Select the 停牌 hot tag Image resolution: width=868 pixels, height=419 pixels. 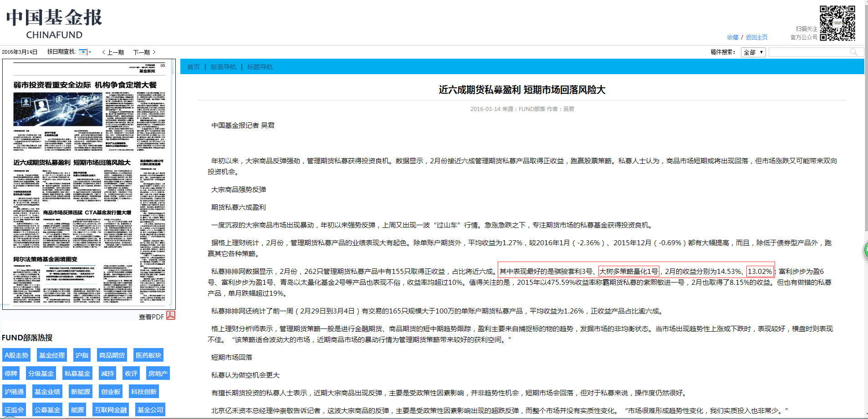pos(11,374)
